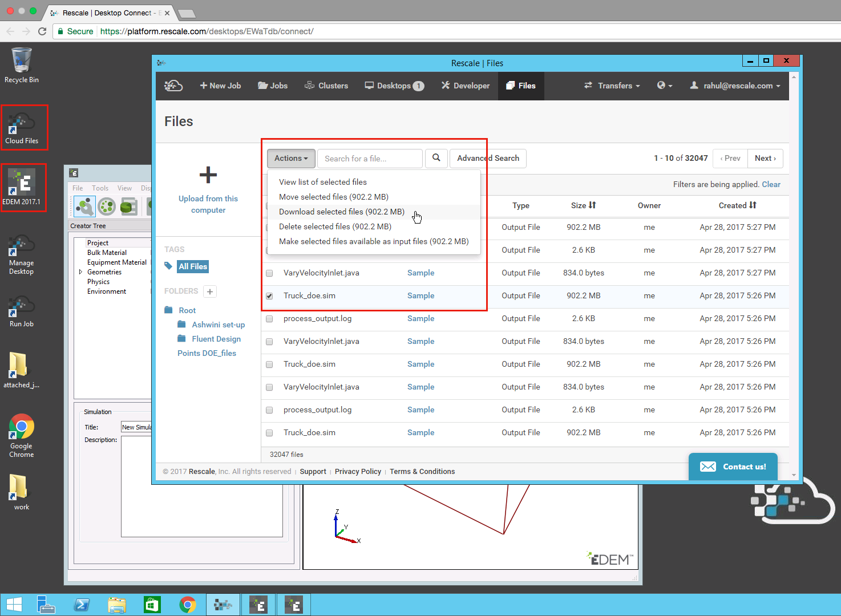Select the Recycle Bin desktop icon
Screen dimensions: 841x616
(x=22, y=66)
